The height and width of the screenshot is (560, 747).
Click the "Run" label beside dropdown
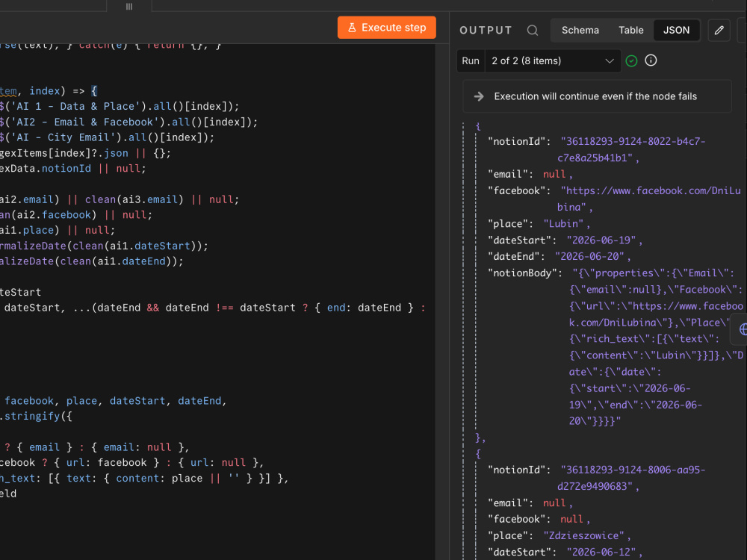(470, 61)
